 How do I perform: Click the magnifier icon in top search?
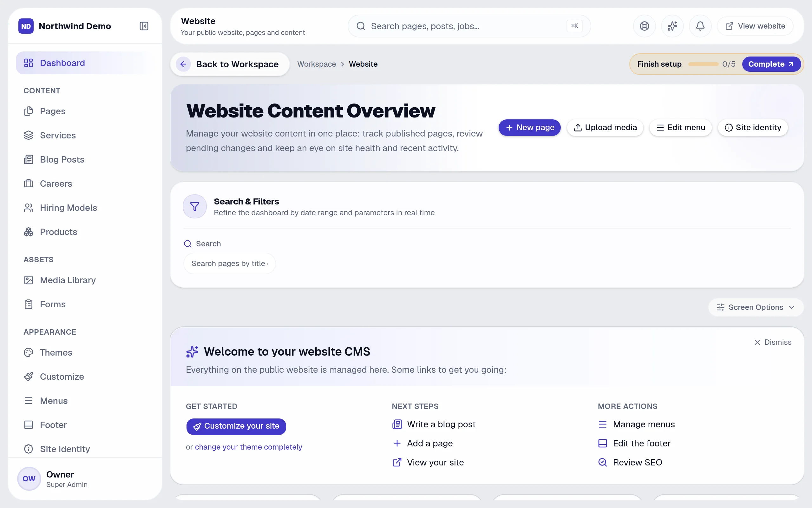pos(361,26)
